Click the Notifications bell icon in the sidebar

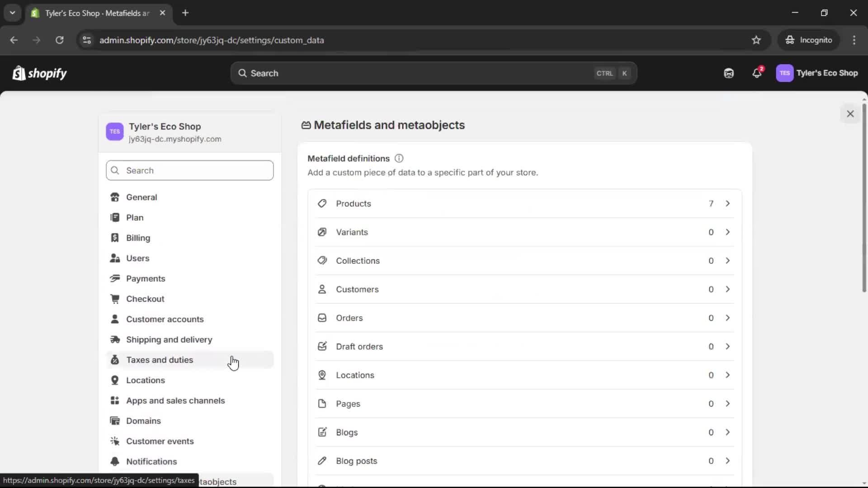[115, 461]
